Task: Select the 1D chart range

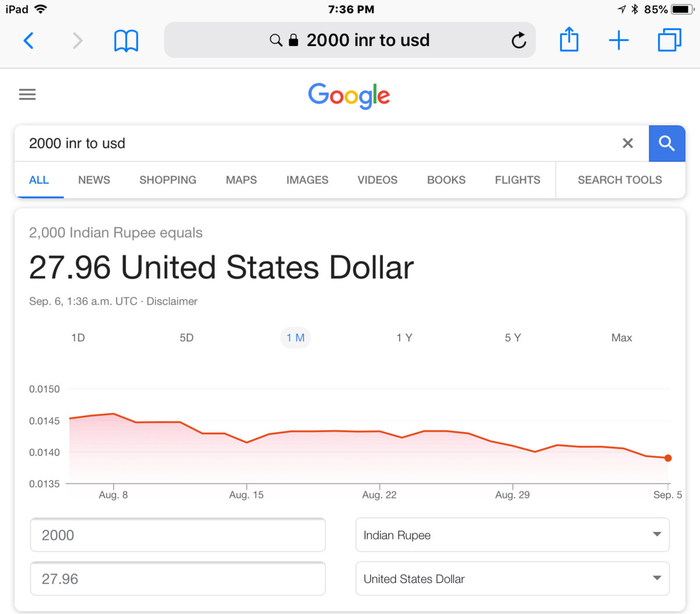Action: click(x=78, y=338)
